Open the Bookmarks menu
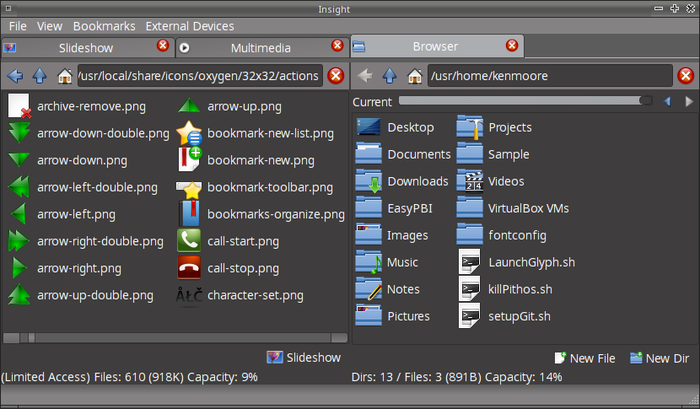Viewport: 700px width, 409px height. [x=103, y=26]
